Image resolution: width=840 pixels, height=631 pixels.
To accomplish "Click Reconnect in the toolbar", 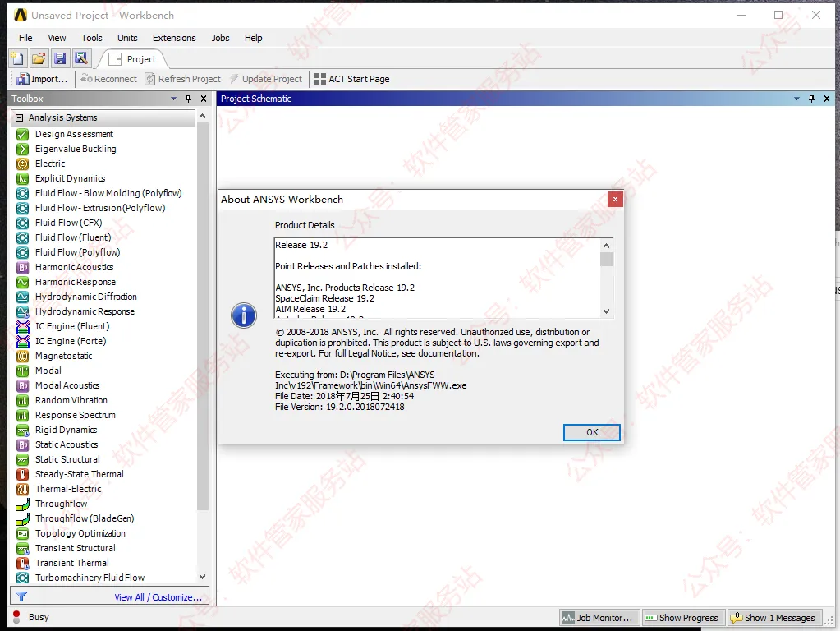I will click(x=108, y=79).
